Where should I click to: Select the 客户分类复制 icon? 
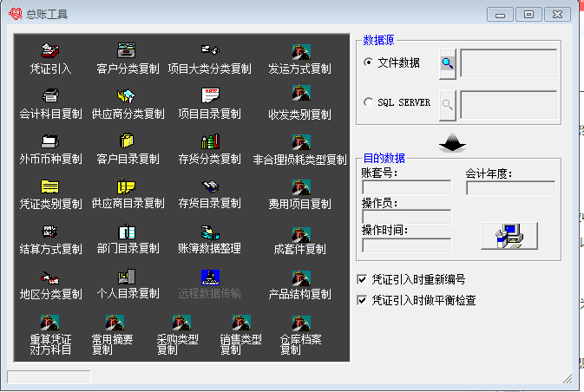(127, 50)
